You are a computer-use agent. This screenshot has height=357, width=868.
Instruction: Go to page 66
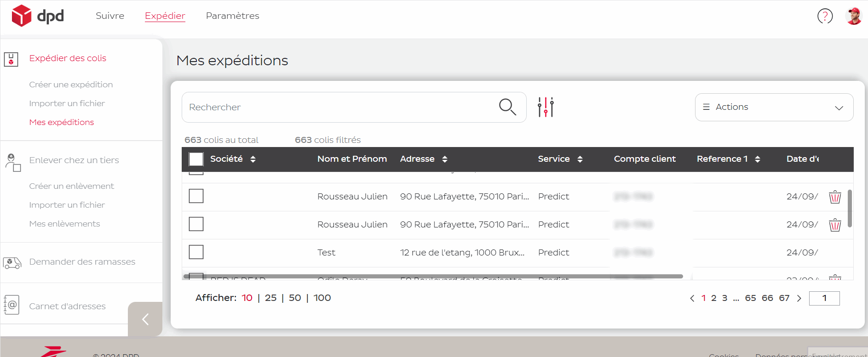point(767,298)
